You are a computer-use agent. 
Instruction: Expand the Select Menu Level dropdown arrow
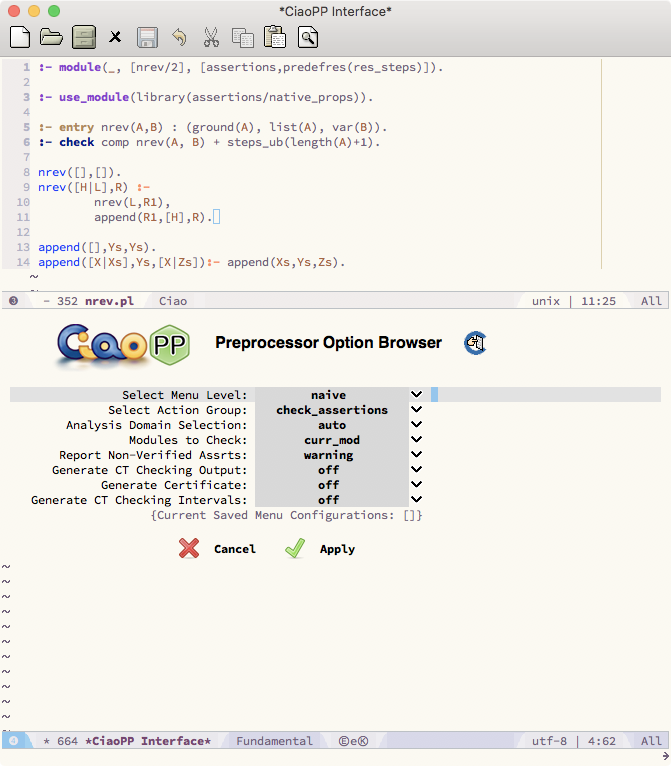coord(416,395)
